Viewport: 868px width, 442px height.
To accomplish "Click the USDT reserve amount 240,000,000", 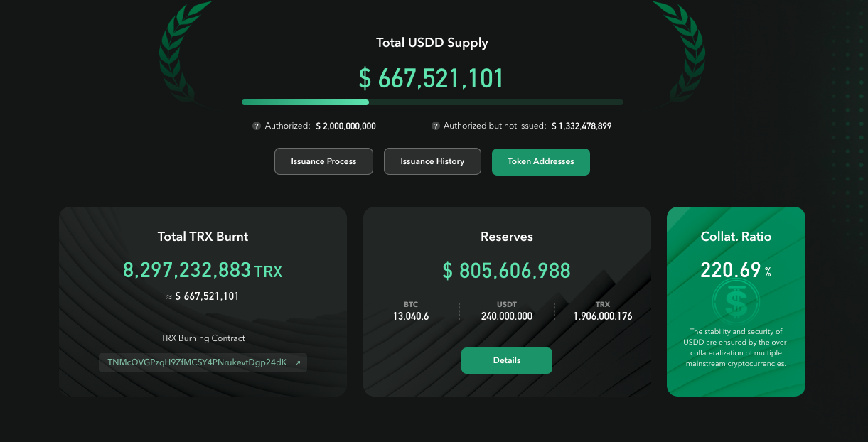I will tap(507, 316).
